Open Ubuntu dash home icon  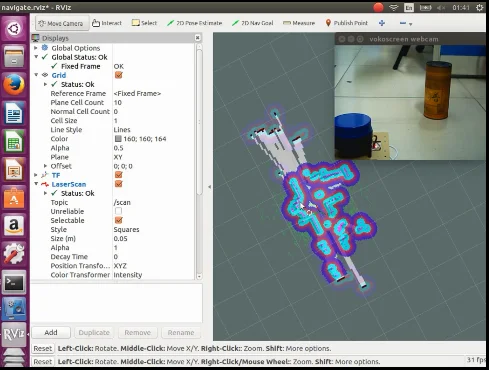pos(14,29)
